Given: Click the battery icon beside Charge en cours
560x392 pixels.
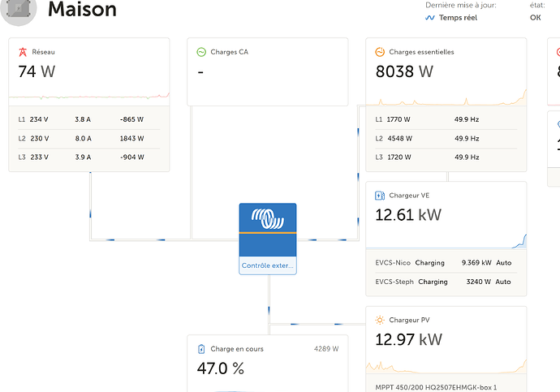Looking at the screenshot, I should tap(201, 349).
